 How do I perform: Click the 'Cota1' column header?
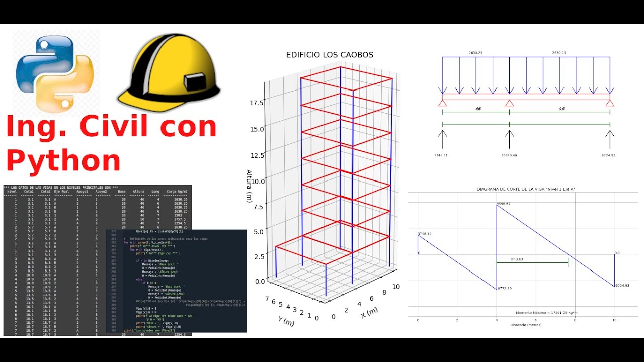click(x=29, y=192)
